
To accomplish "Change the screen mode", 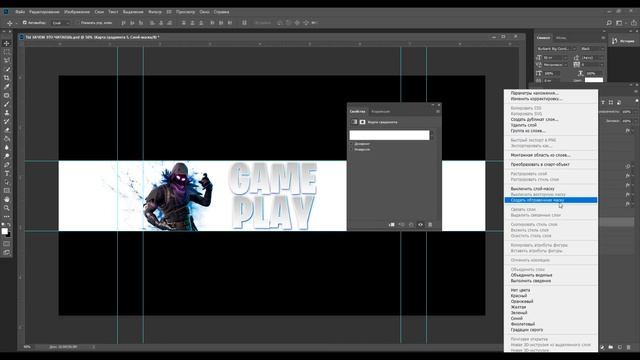I will point(7,253).
